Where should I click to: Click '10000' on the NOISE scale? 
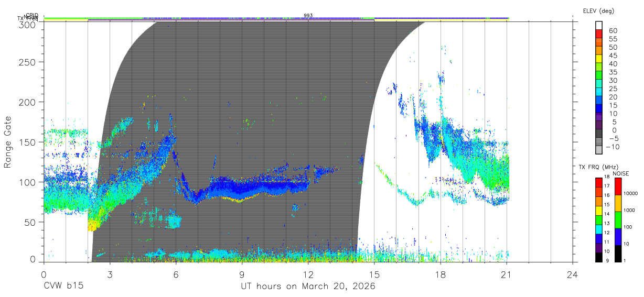(631, 193)
